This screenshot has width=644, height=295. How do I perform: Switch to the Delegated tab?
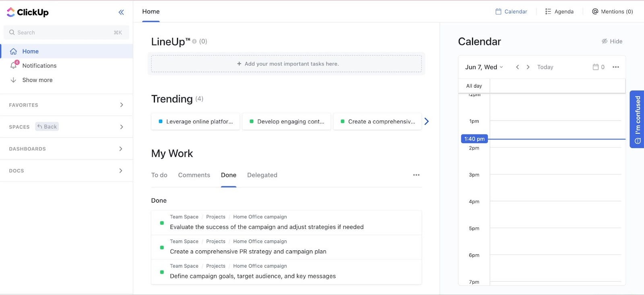(262, 175)
